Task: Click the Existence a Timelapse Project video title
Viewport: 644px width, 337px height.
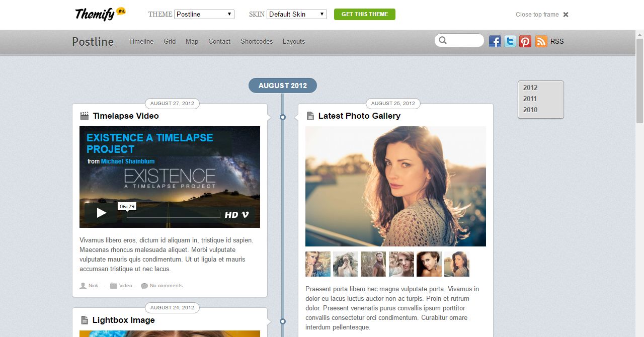Action: point(149,143)
